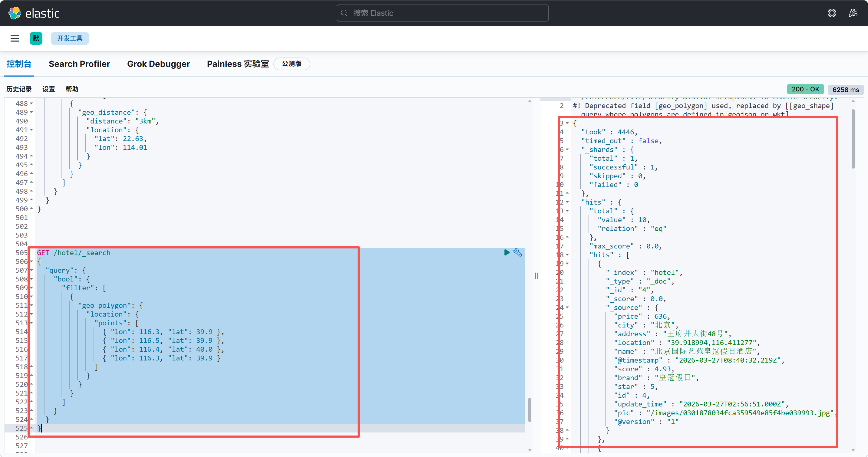Open the wrench request options
Screen dimensions: 868x457
pos(518,253)
